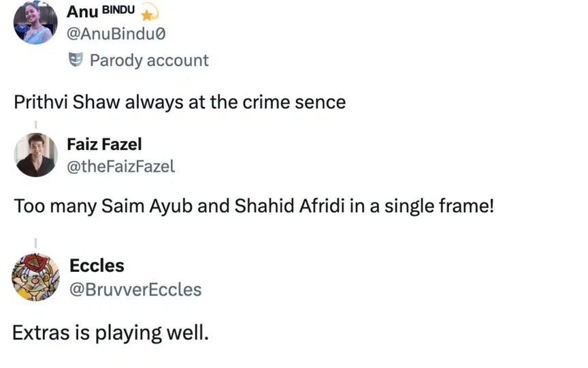Open the @BruvverEccles handle
Image resolution: width=588 pixels, height=368 pixels.
(135, 290)
